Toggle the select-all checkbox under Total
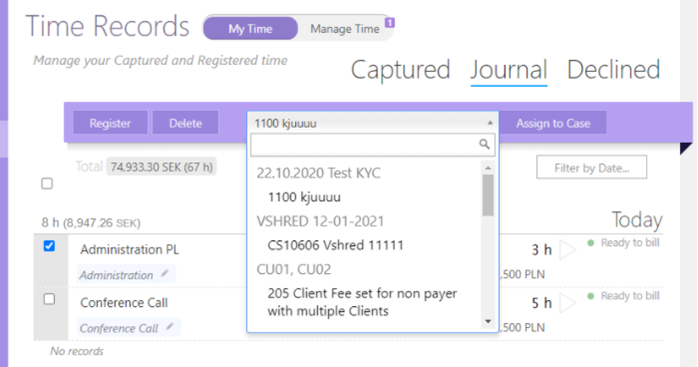This screenshot has width=698, height=367. point(47,184)
